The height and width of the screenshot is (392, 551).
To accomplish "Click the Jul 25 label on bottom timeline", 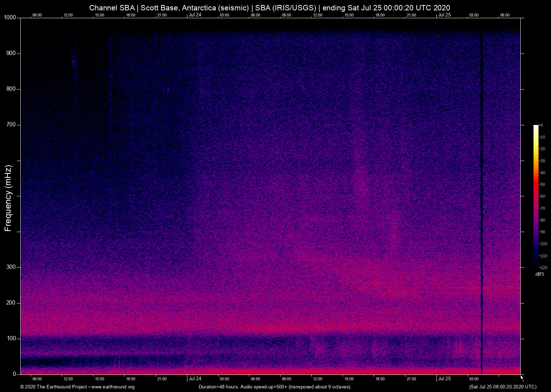I will point(445,379).
